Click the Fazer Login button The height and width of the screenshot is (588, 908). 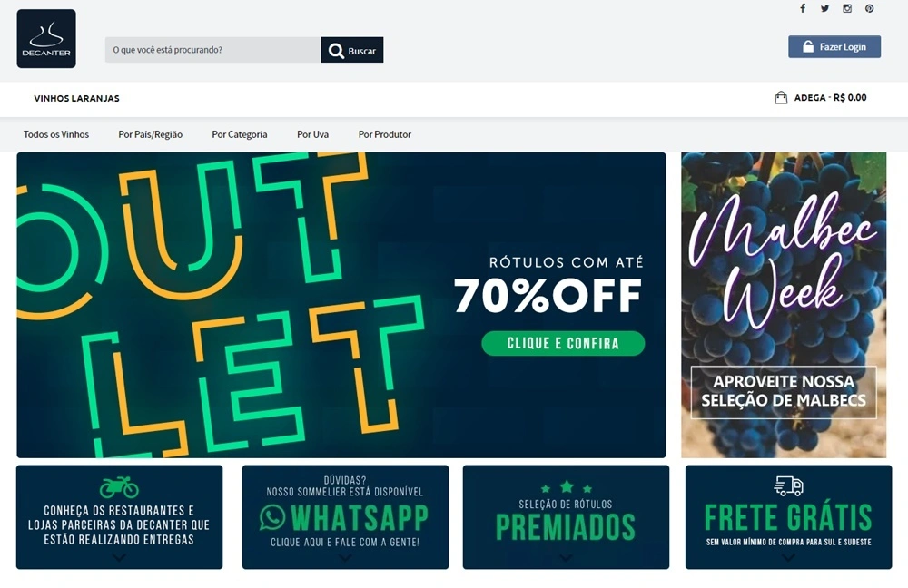(x=834, y=47)
